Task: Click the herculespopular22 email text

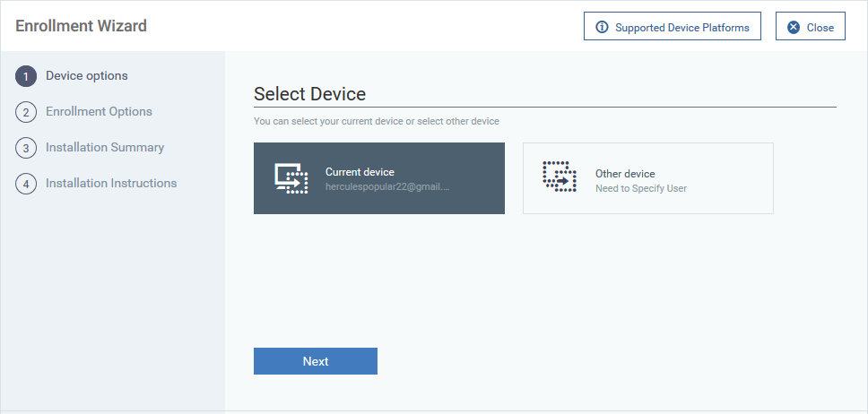Action: (387, 187)
